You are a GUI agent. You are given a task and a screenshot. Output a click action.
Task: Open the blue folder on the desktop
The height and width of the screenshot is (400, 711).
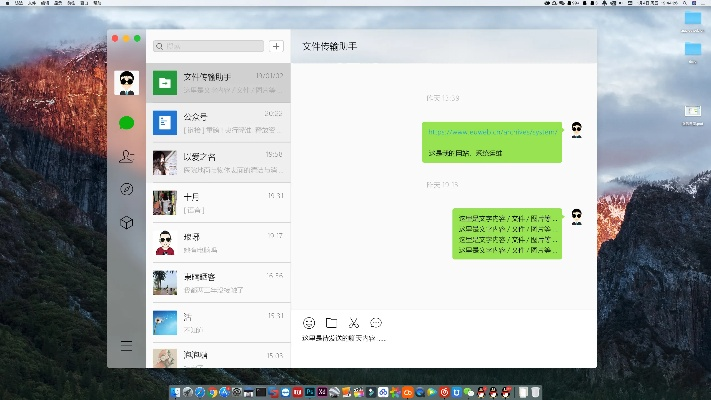(692, 19)
